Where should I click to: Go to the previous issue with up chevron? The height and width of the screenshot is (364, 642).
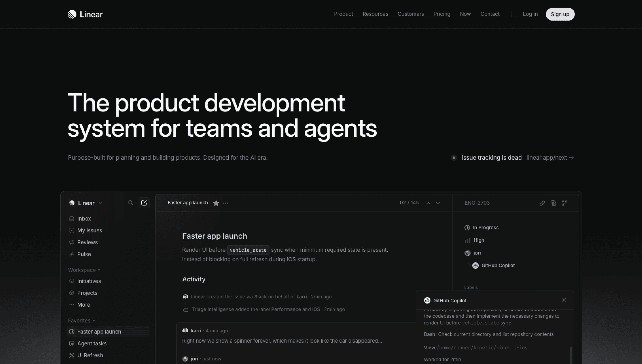pyautogui.click(x=428, y=203)
